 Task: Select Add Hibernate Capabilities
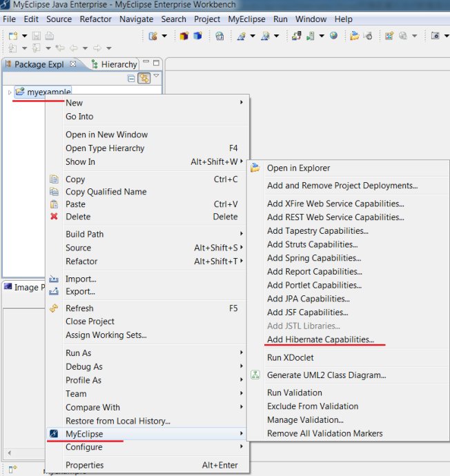[x=348, y=339]
